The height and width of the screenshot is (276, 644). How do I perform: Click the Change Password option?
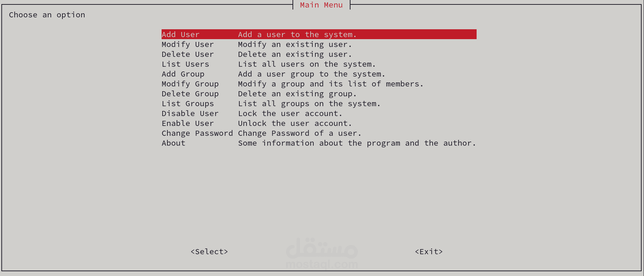(x=197, y=133)
